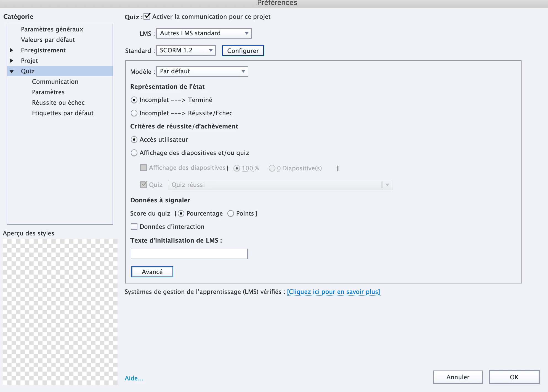548x392 pixels.
Task: Select Incomplet to Réussite/Echec radio option
Action: tap(134, 113)
